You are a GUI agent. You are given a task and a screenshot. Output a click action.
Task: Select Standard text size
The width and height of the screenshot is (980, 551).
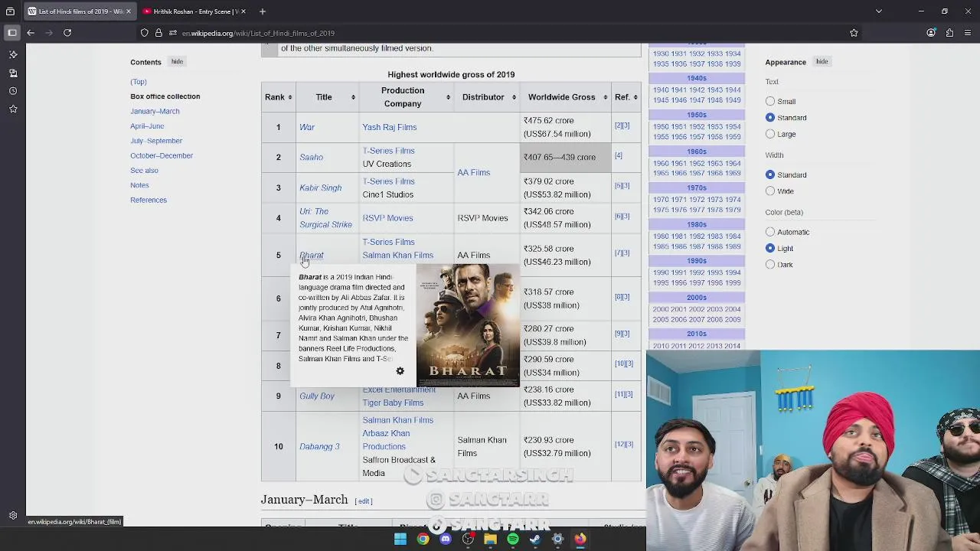(x=770, y=117)
